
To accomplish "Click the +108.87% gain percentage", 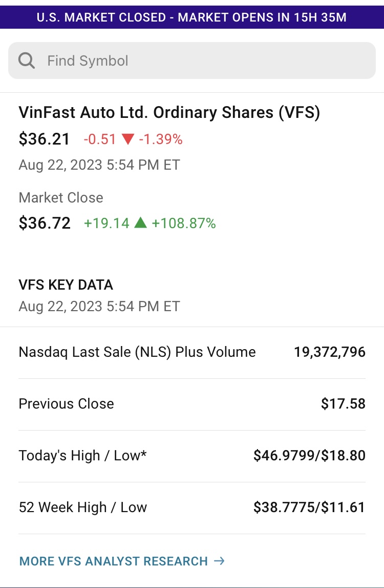I will coord(183,223).
